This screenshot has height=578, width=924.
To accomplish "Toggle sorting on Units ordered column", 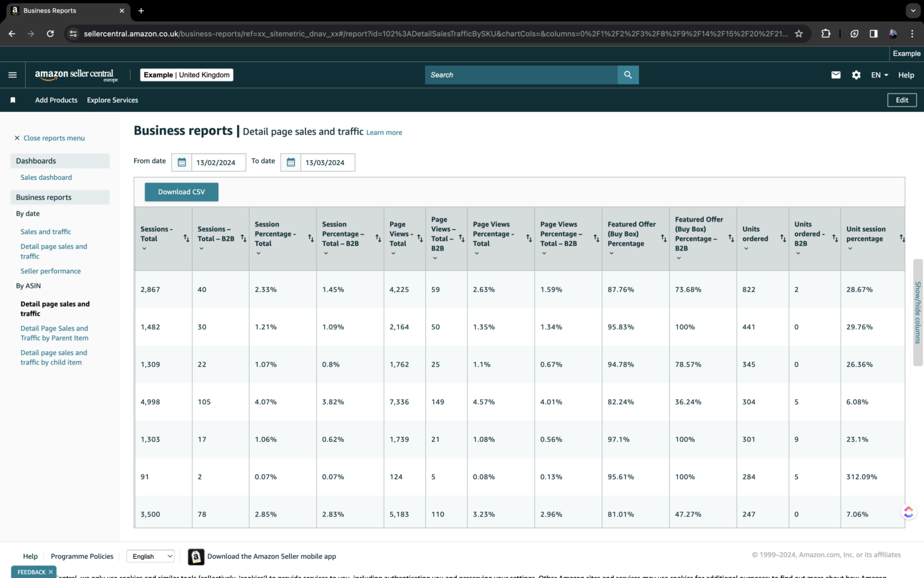I will [784, 239].
